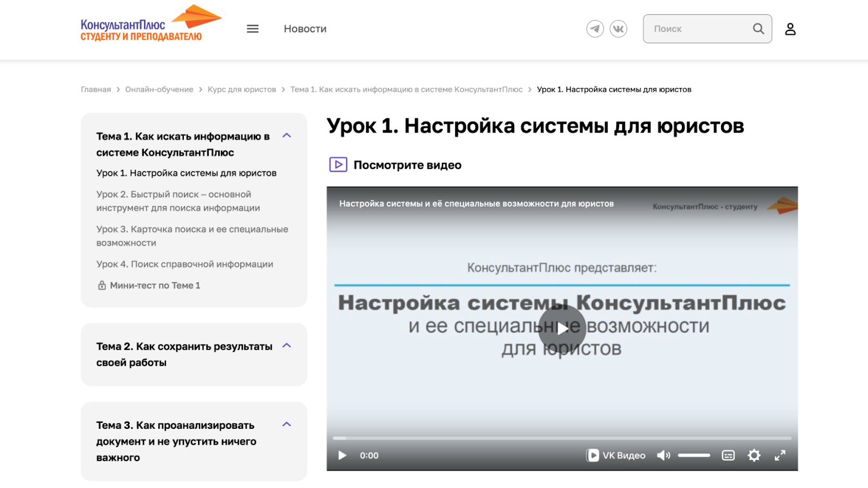Click the КонсультантПлюс site logo
Screen dimensions: 868x488
[x=151, y=24]
